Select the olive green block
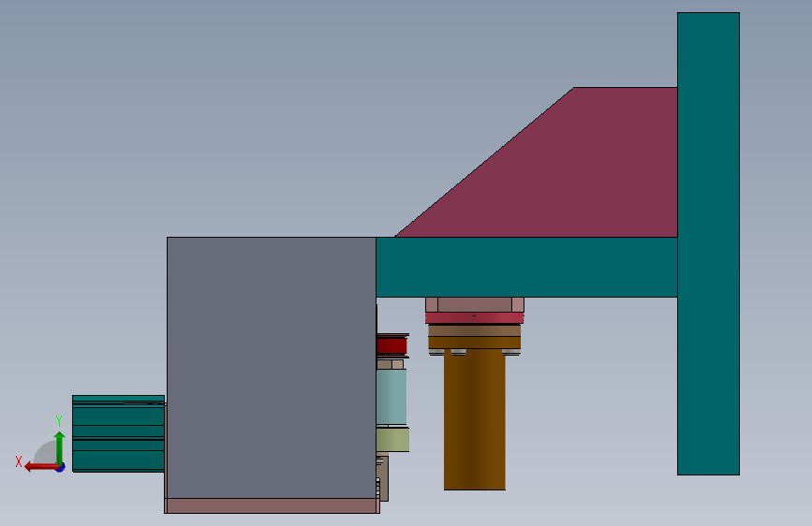812x526 pixels. (x=392, y=440)
